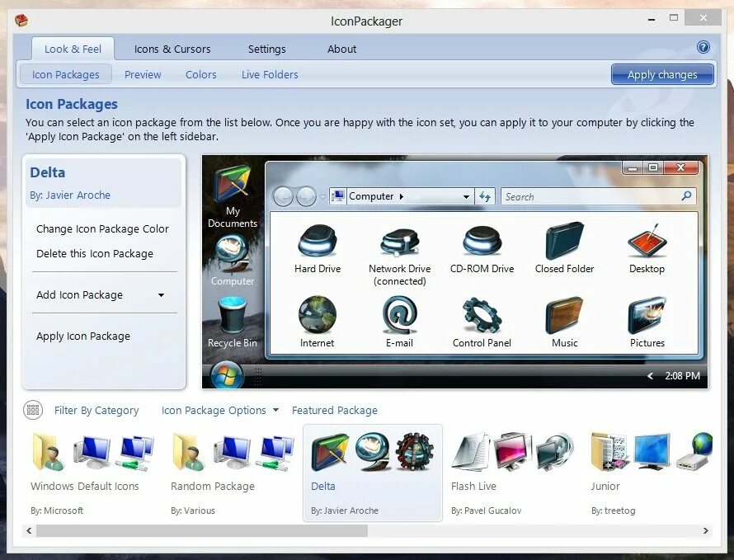The width and height of the screenshot is (734, 560).
Task: Open the Look & Feel tab
Action: 73,49
